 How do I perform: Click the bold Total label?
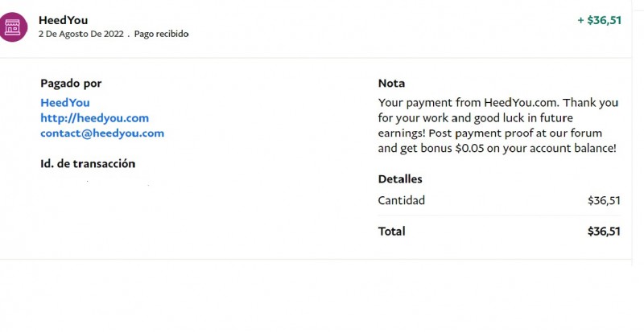click(x=392, y=232)
